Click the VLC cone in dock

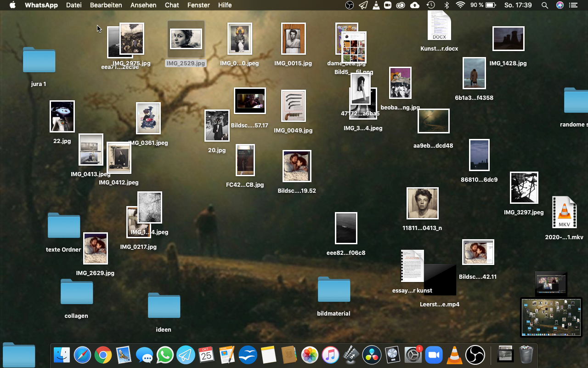coord(454,355)
